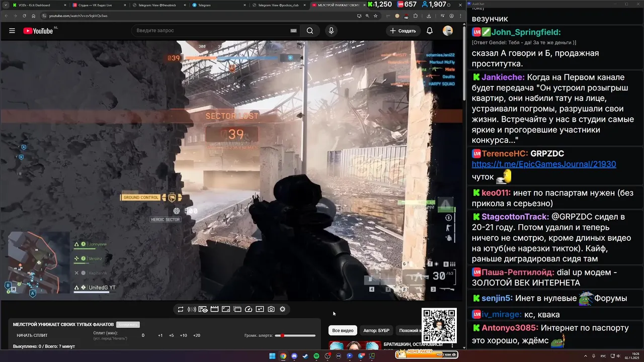Open the Windows Start button
644x362 pixels.
pyautogui.click(x=272, y=356)
